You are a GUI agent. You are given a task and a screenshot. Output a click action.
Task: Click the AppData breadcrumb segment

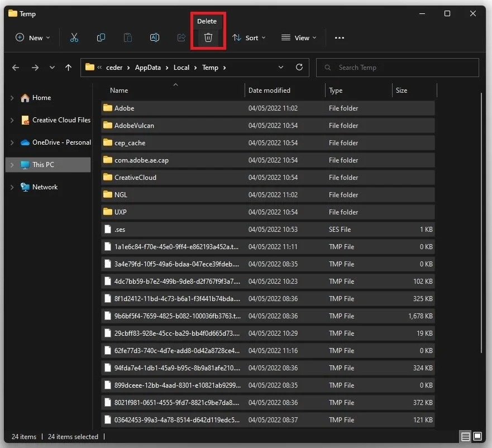[148, 68]
